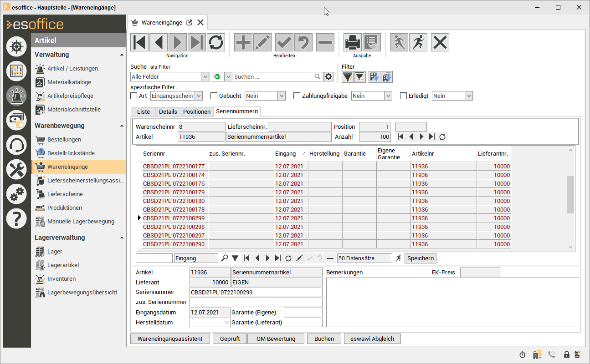Image resolution: width=590 pixels, height=364 pixels.
Task: Switch to the Liste tab
Action: tap(143, 111)
